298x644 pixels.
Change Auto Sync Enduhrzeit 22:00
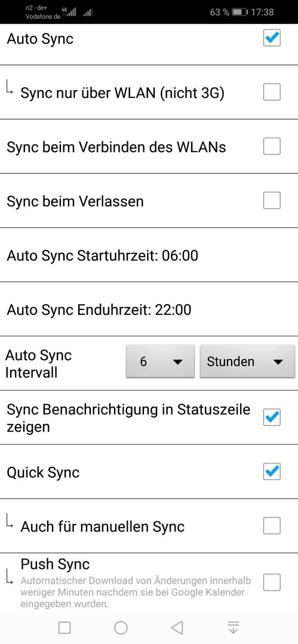click(x=149, y=309)
